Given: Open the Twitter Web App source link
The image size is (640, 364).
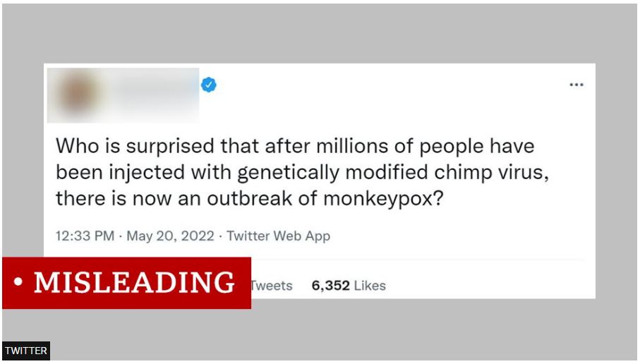Looking at the screenshot, I should [278, 236].
